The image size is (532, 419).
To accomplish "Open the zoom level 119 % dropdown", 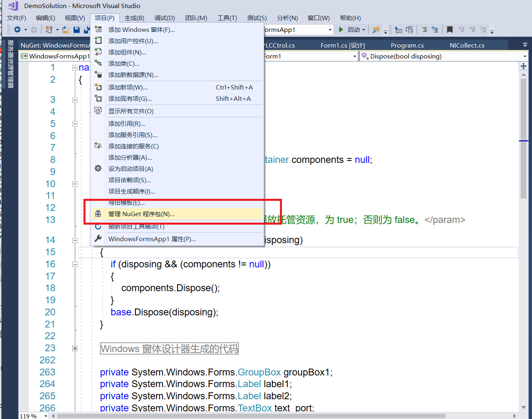I will tap(46, 416).
